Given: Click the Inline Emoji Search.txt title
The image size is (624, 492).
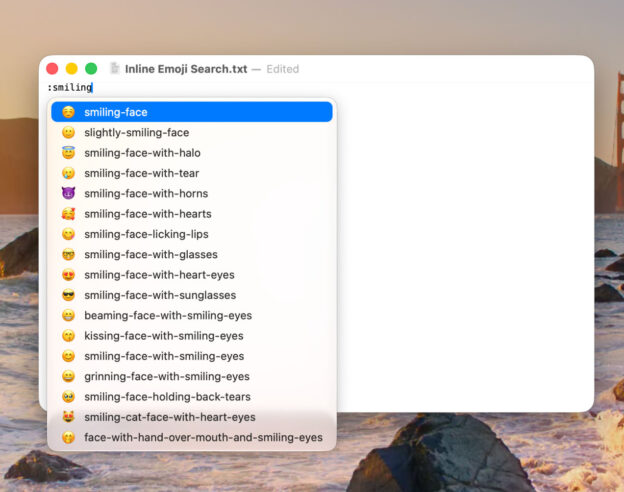Looking at the screenshot, I should (186, 69).
